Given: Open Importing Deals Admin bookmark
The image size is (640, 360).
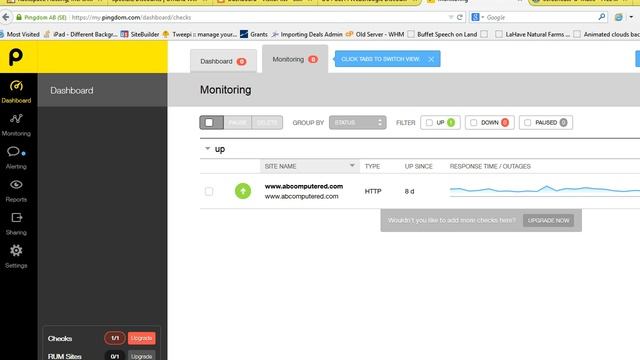Looking at the screenshot, I should click(x=307, y=34).
